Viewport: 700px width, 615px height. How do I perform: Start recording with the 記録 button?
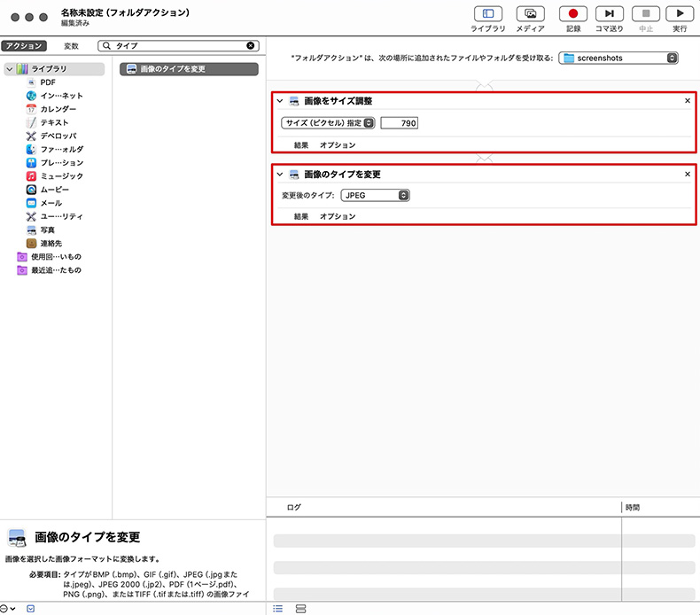tap(573, 14)
